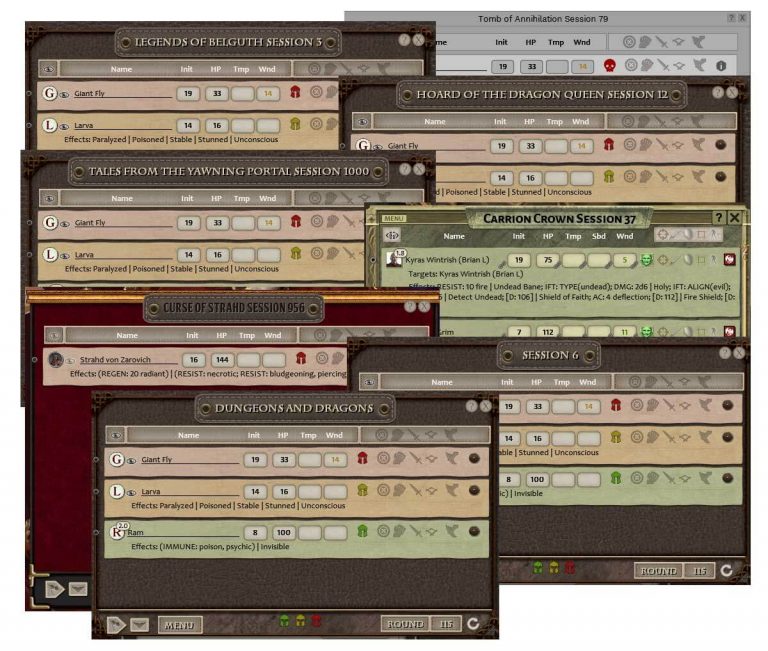Expand targeting circle in Session 6 first row

tap(637, 405)
